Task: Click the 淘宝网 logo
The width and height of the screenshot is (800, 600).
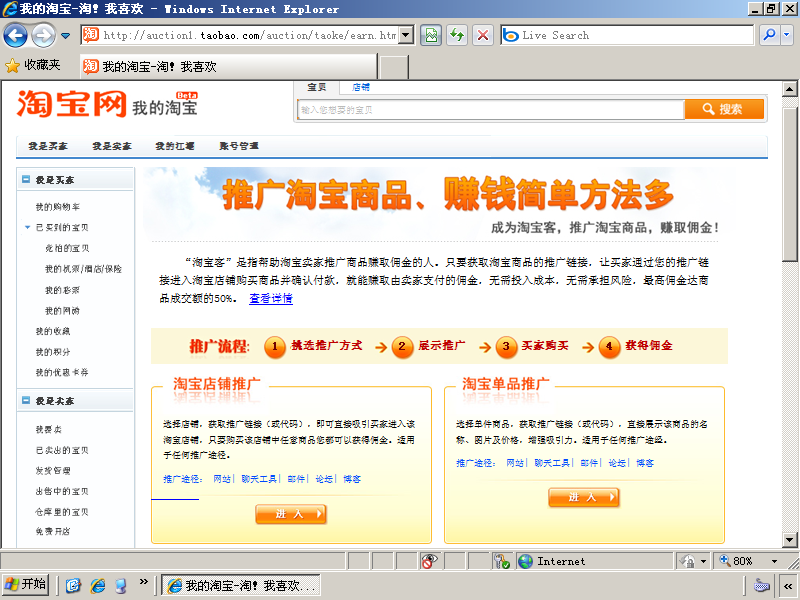Action: pyautogui.click(x=71, y=104)
